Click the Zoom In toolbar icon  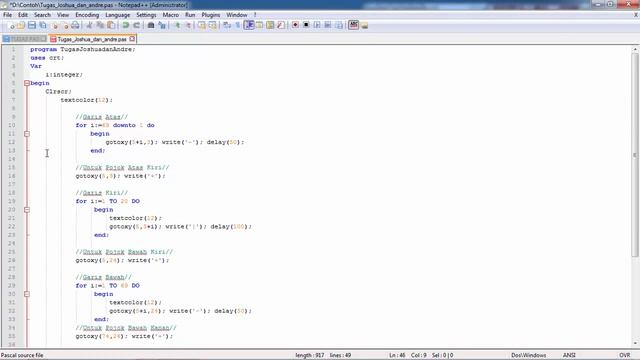177,25
